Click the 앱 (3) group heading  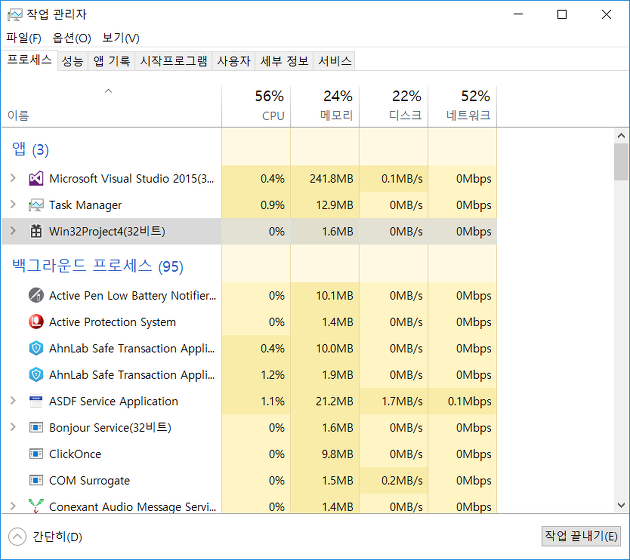coord(31,149)
